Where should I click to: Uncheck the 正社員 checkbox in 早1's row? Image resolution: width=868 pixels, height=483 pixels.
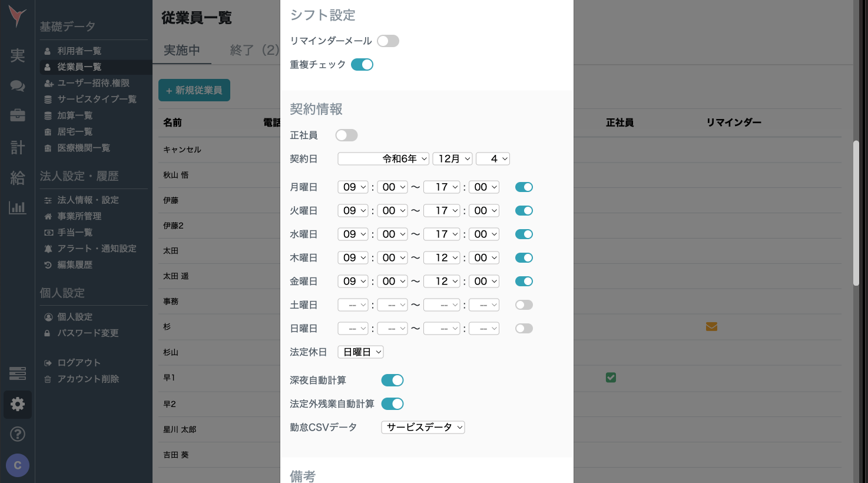click(x=611, y=378)
